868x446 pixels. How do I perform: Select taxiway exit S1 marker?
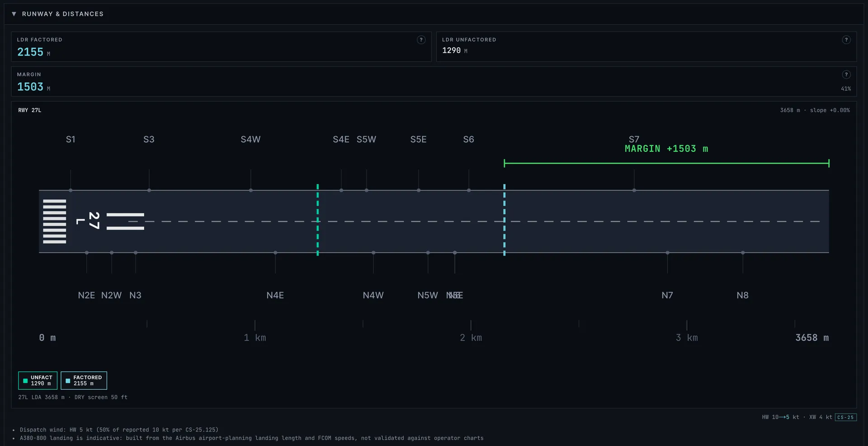coord(71,190)
